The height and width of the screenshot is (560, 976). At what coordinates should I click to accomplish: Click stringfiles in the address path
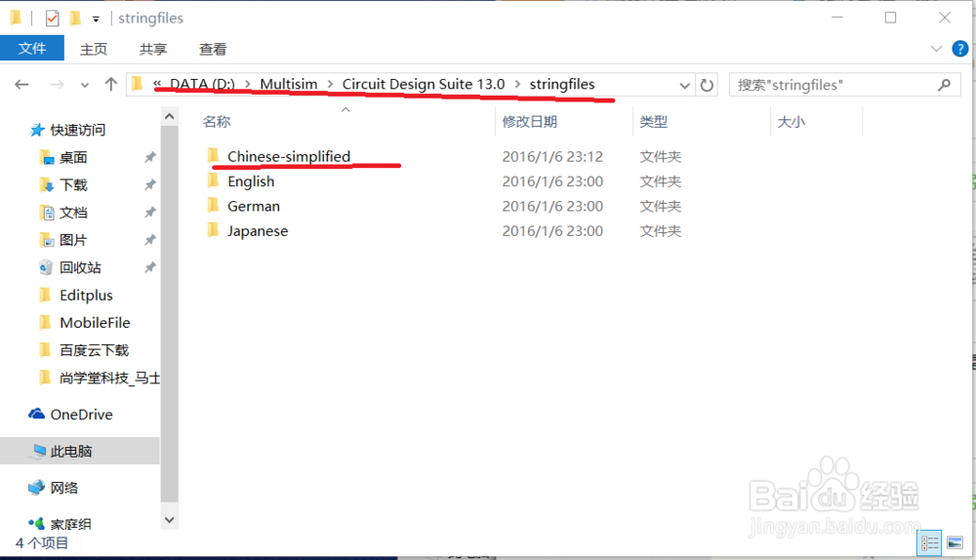562,84
